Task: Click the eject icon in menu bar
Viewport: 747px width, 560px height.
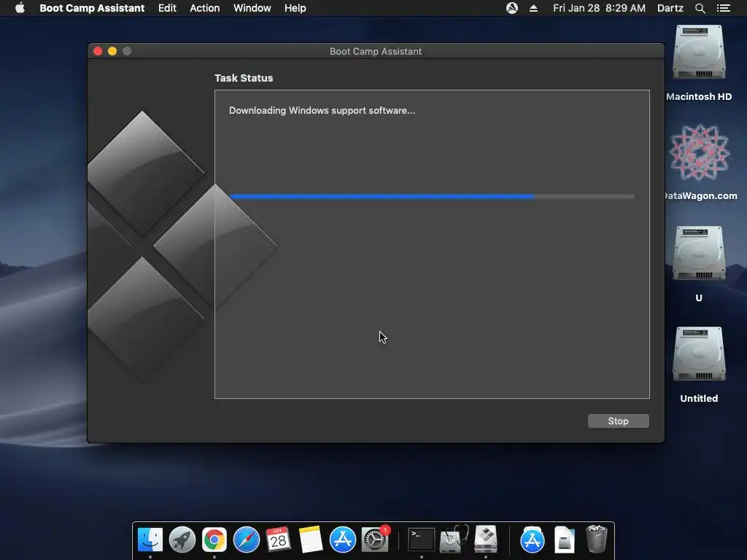Action: 533,8
